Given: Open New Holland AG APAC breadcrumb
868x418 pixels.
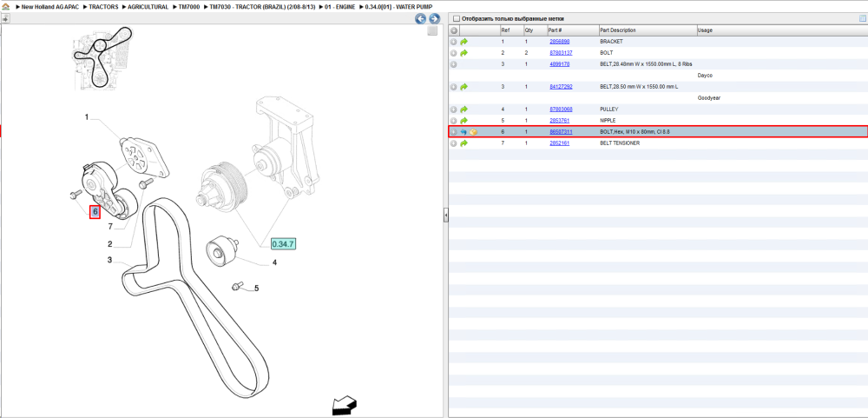Looking at the screenshot, I should click(x=50, y=7).
